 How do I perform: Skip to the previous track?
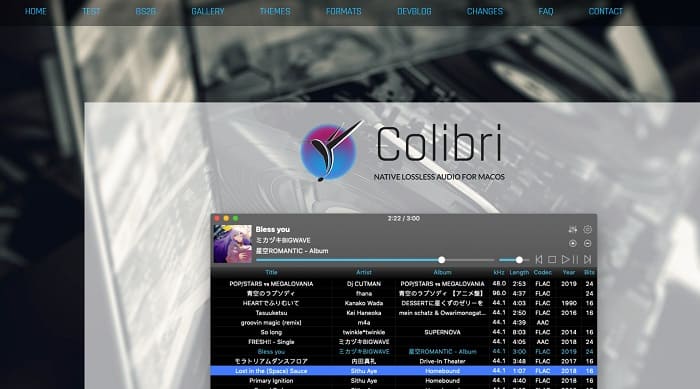[539, 259]
